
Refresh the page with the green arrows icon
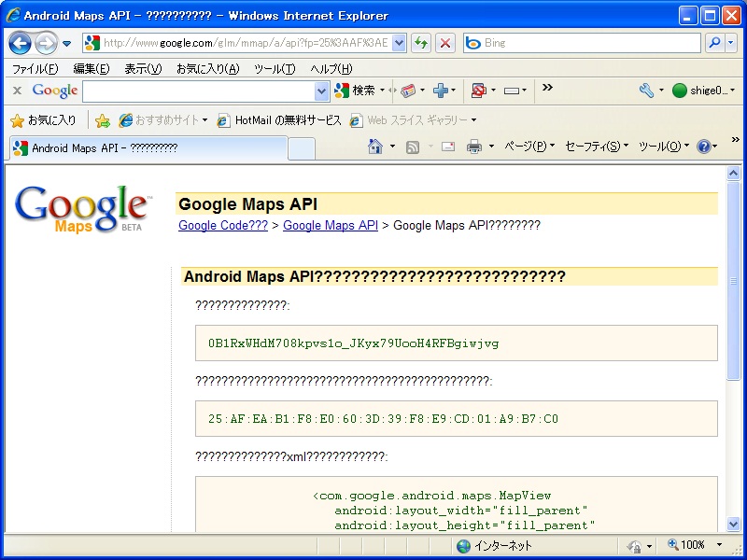(x=421, y=43)
